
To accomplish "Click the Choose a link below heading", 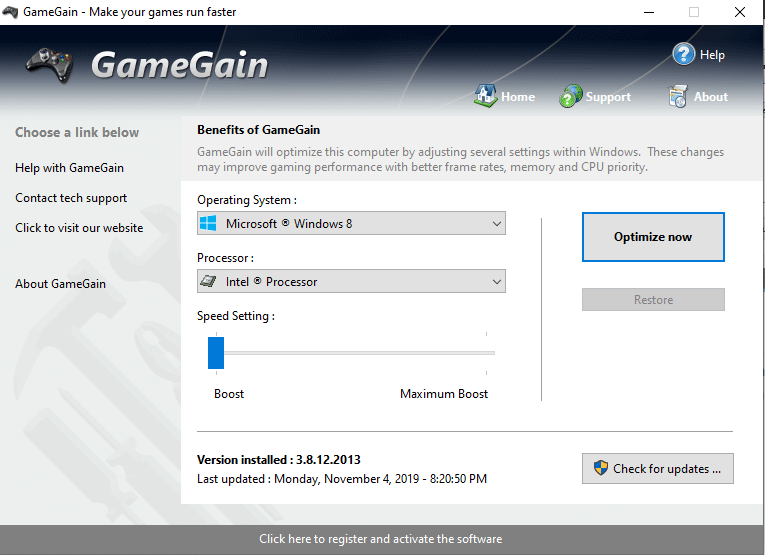I will 77,132.
